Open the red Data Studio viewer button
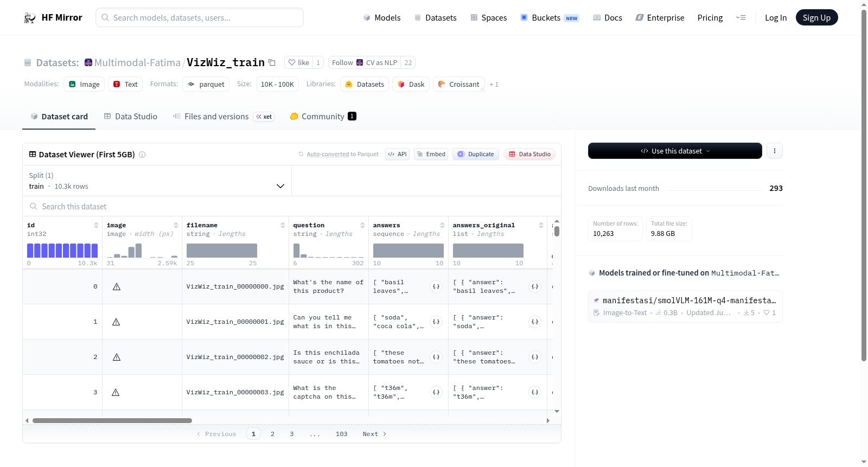The image size is (868, 467). (x=529, y=155)
